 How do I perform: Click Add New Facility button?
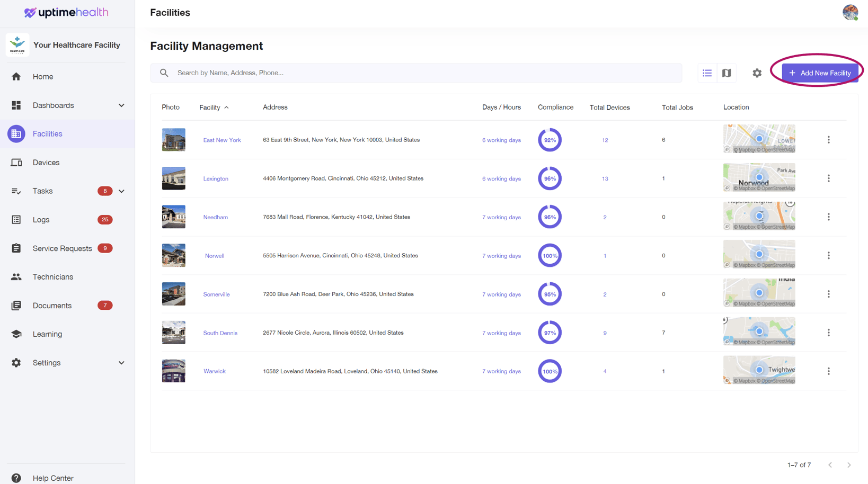820,73
